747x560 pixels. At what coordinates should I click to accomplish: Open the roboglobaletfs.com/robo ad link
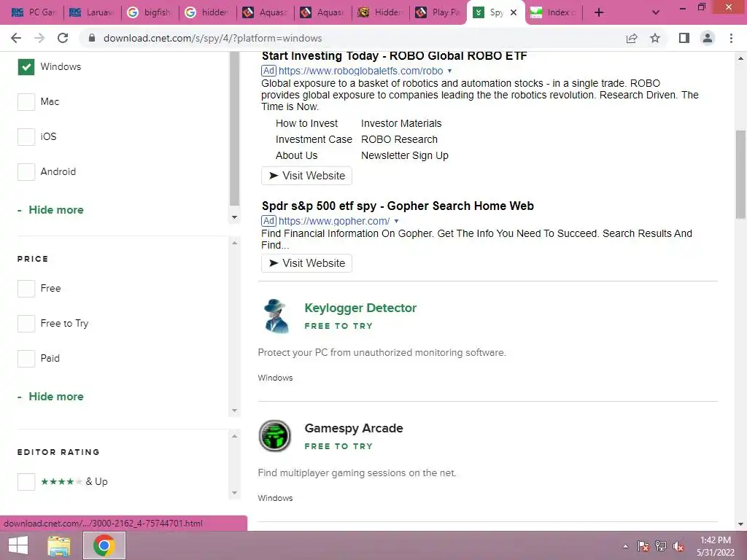click(360, 71)
